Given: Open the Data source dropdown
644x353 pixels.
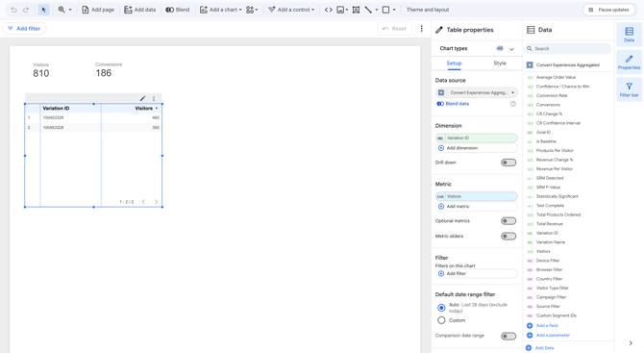Looking at the screenshot, I should click(x=477, y=92).
